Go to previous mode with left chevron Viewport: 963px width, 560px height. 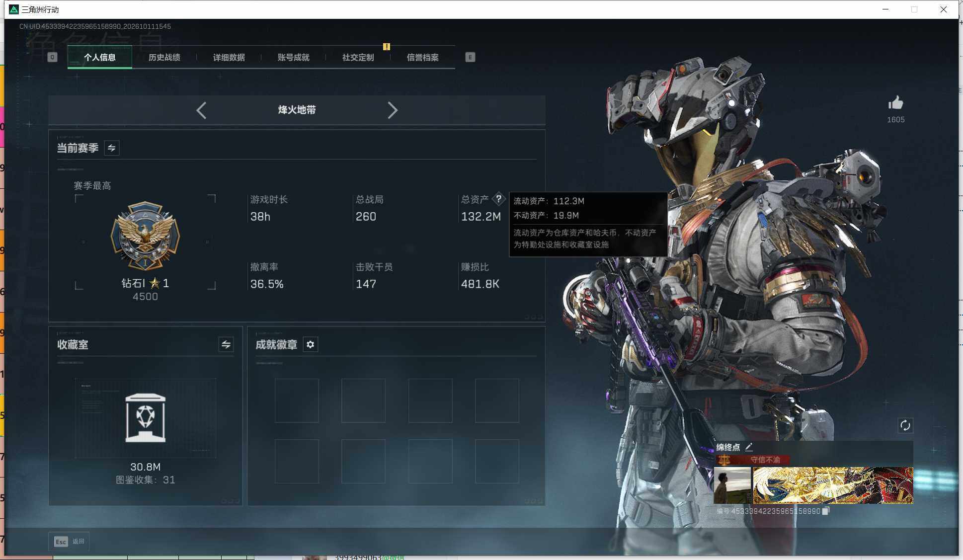pos(201,110)
